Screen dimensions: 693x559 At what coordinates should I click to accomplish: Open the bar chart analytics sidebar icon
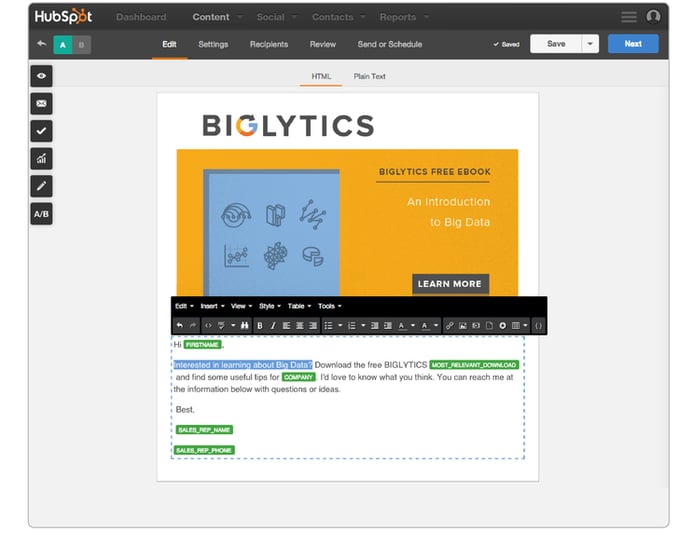point(41,158)
